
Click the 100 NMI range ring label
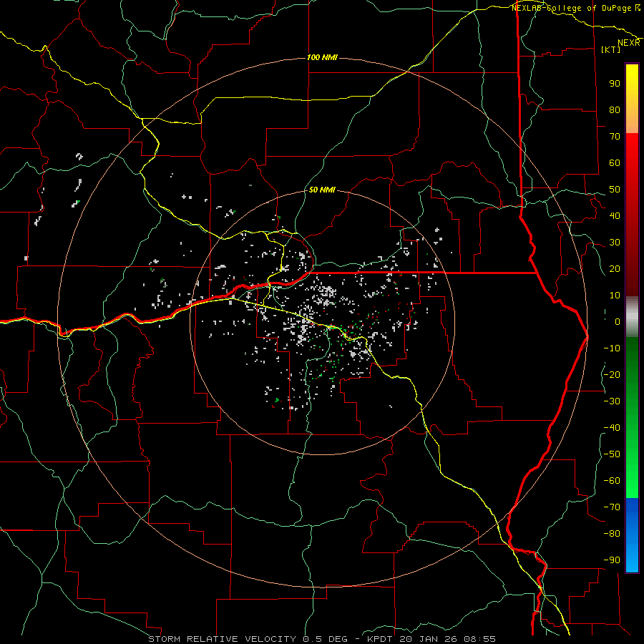click(323, 57)
